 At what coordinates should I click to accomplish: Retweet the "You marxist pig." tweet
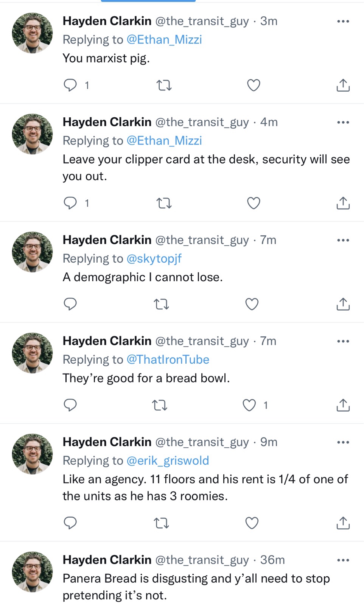coord(164,86)
